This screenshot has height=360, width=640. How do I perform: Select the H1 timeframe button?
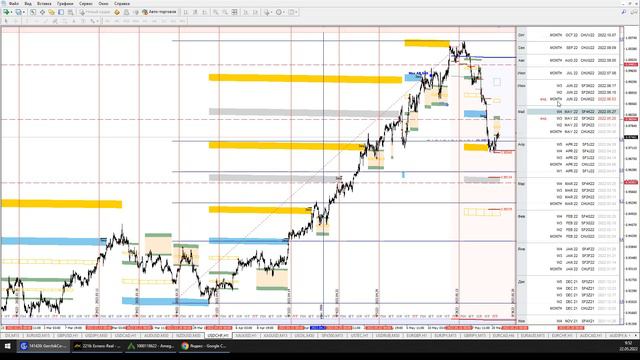pos(145,21)
